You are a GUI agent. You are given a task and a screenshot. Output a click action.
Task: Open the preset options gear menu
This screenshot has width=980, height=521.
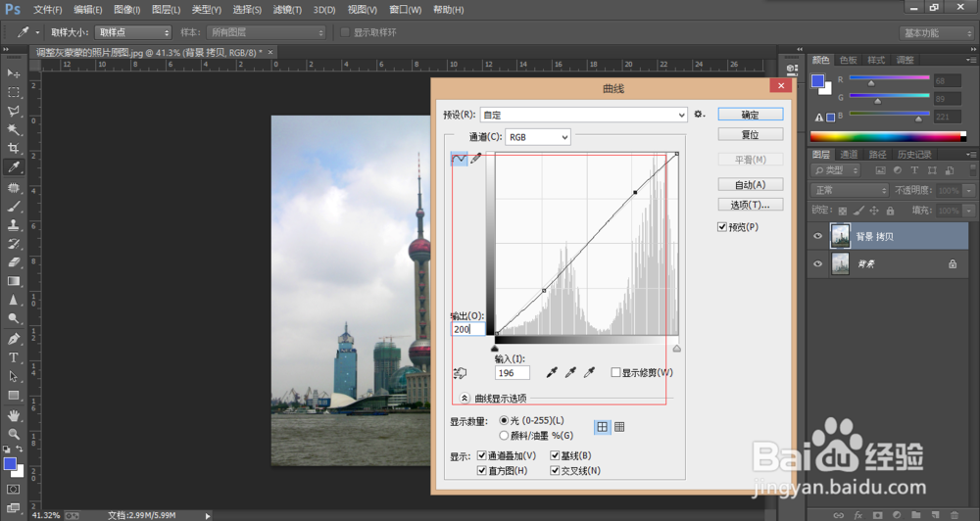click(x=699, y=115)
